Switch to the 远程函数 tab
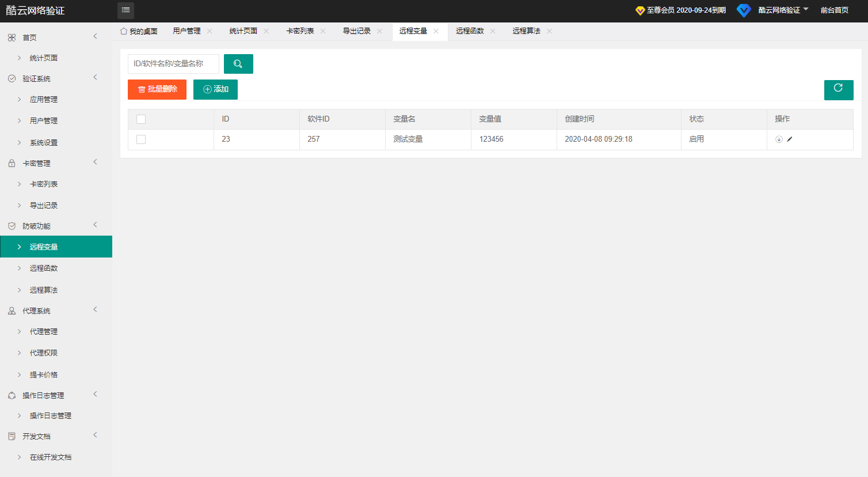 coord(469,32)
